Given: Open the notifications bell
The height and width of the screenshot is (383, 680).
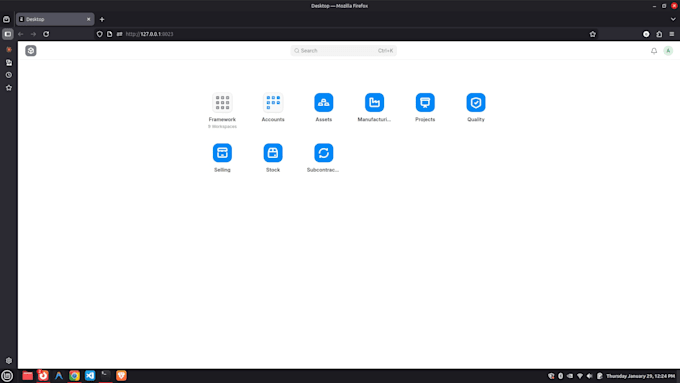Looking at the screenshot, I should click(x=654, y=51).
